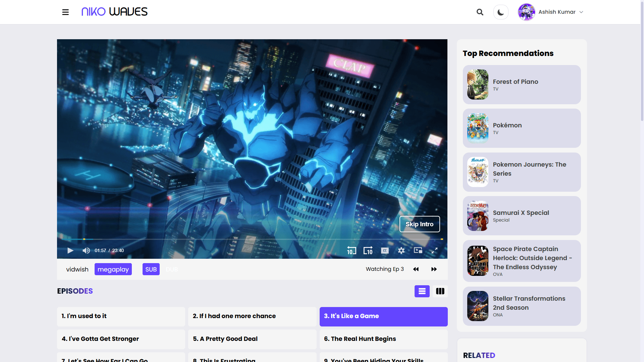This screenshot has width=644, height=362.
Task: Open Pokemon Journeys: The Series
Action: (522, 172)
